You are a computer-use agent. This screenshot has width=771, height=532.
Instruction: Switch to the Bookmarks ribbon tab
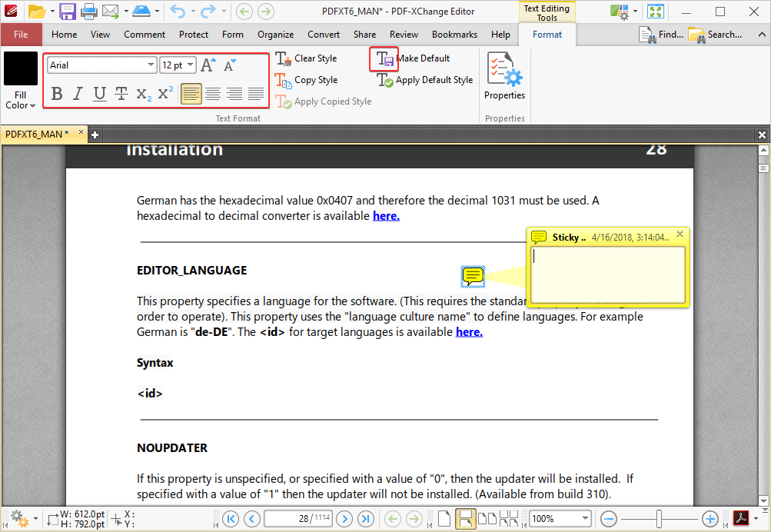click(x=454, y=35)
